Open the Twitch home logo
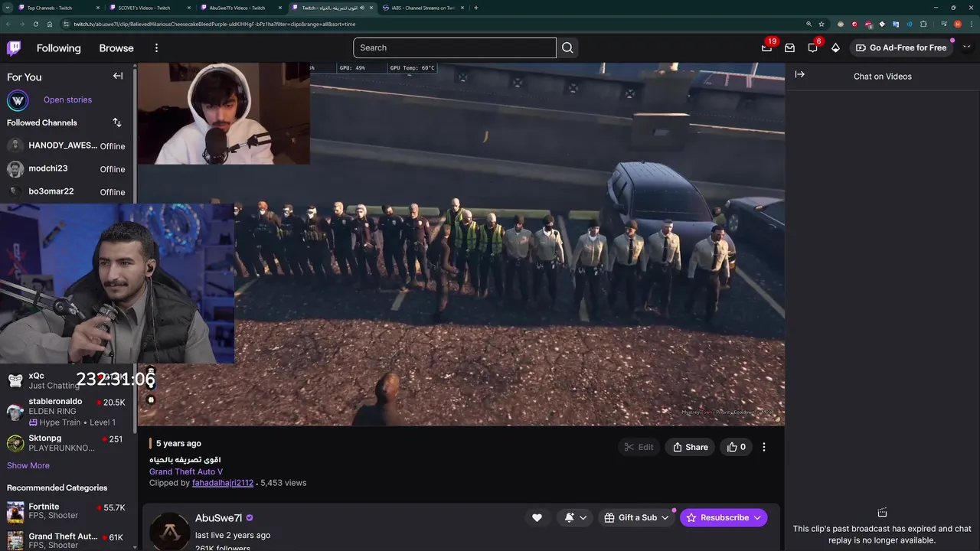The width and height of the screenshot is (980, 551). click(x=14, y=48)
